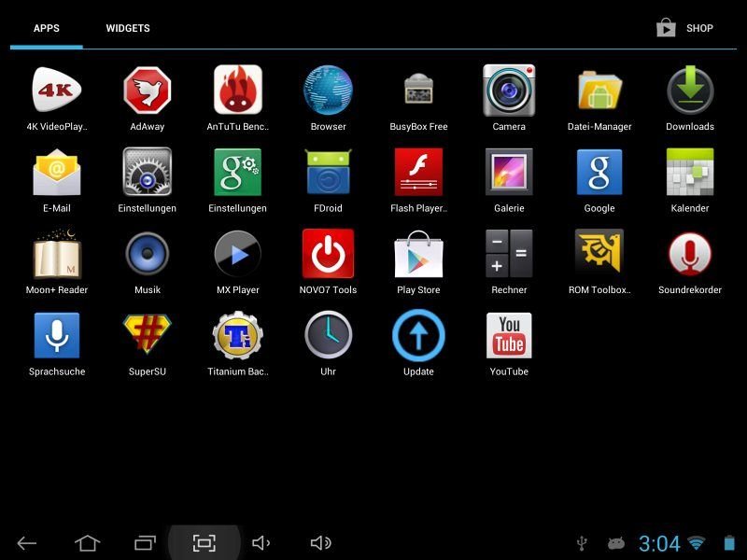Launch Moon+ Reader app
Screen dimensions: 747x560
pos(57,254)
